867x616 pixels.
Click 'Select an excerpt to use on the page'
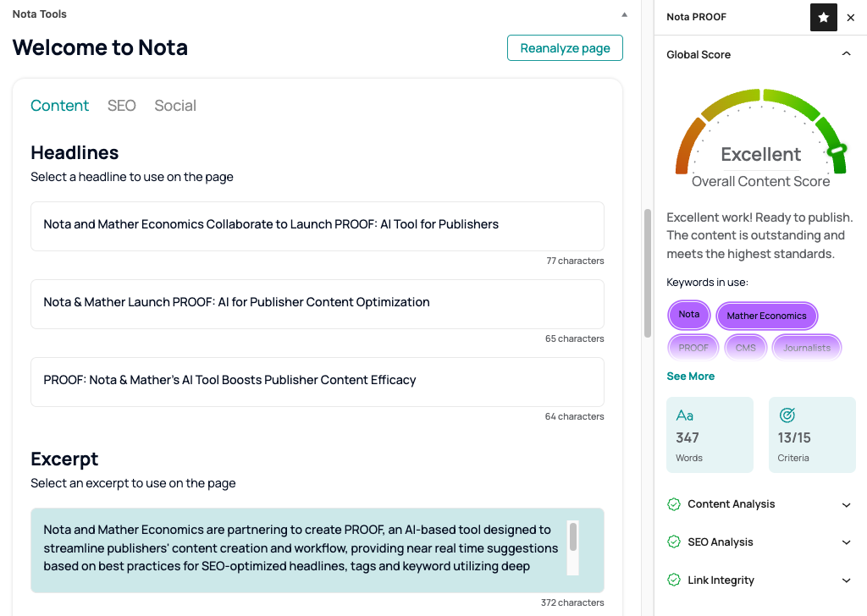(x=133, y=483)
